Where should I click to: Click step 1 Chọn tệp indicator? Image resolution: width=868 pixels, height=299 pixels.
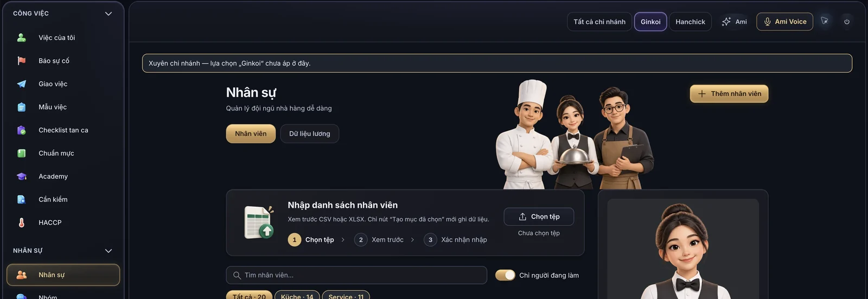click(311, 240)
